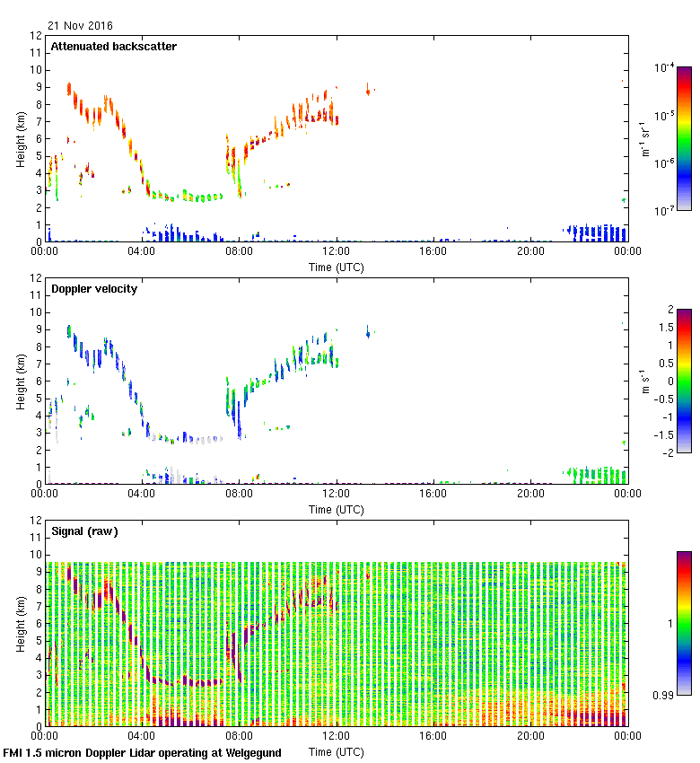Select the "Doppler velocity" panel title
Screen dimensions: 700x763
(x=93, y=289)
